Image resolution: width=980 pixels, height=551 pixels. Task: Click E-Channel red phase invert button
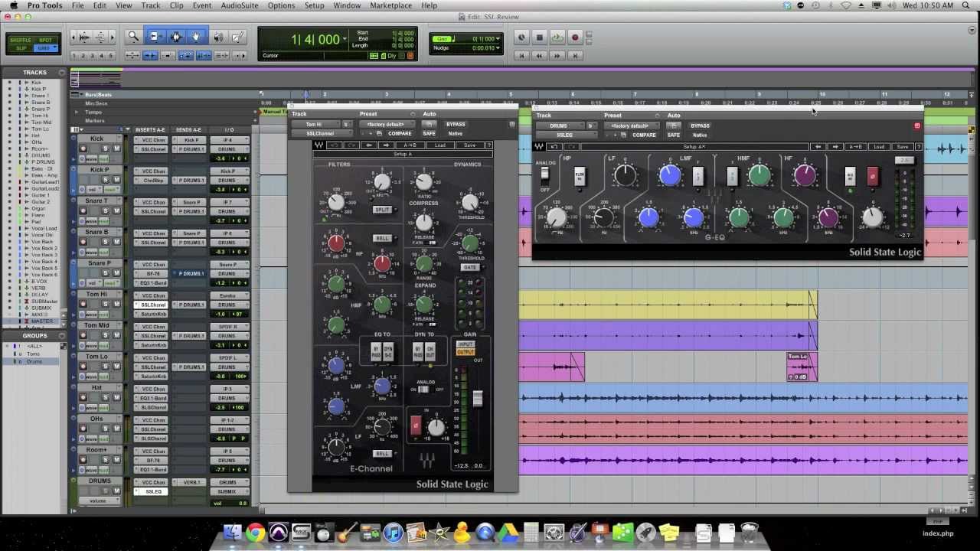(x=416, y=425)
